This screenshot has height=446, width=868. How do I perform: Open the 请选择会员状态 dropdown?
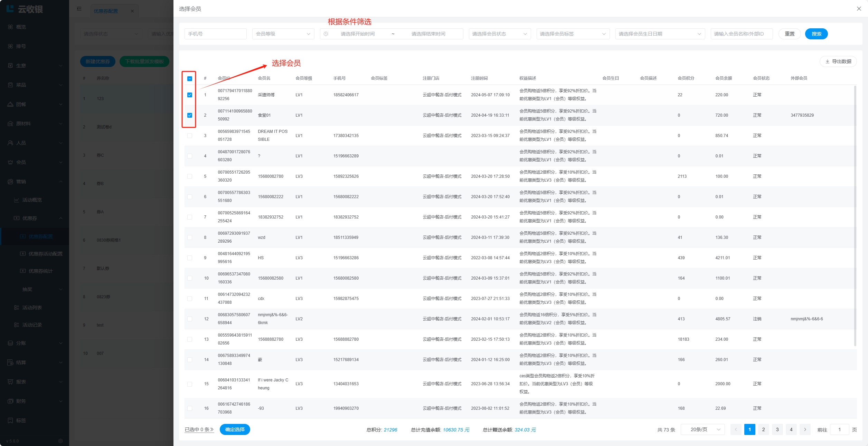click(499, 34)
